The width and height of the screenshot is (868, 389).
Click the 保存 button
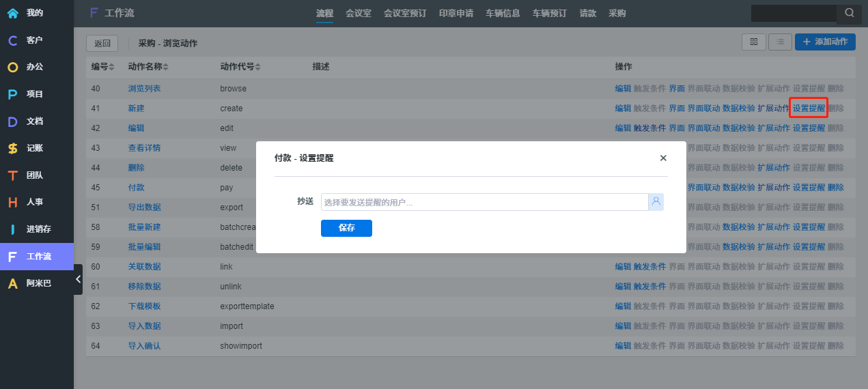coord(346,228)
